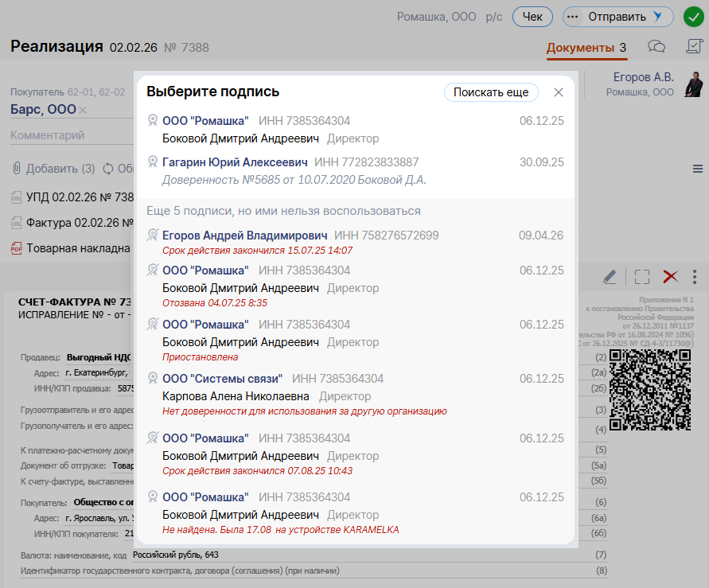Open the signed document scroll icon
The width and height of the screenshot is (709, 588).
[692, 47]
